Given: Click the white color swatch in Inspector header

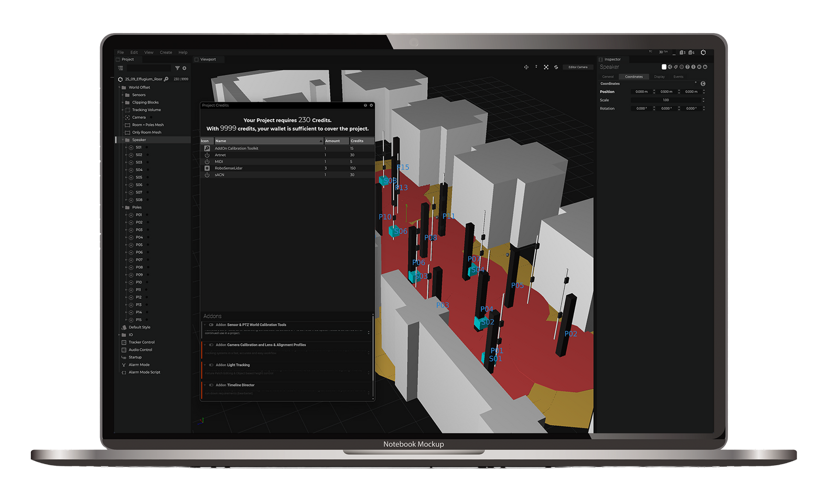Looking at the screenshot, I should click(664, 67).
